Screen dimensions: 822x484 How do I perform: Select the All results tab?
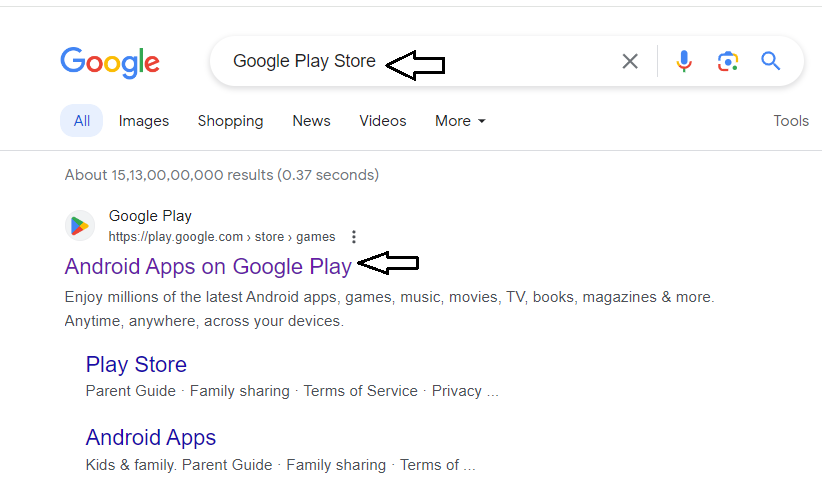(x=81, y=121)
